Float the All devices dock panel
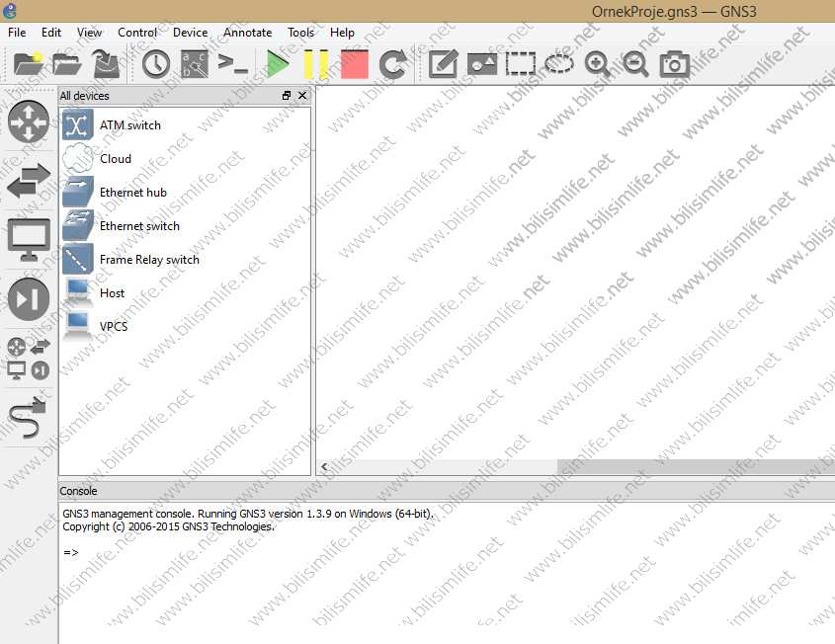This screenshot has height=644, width=835. [287, 96]
